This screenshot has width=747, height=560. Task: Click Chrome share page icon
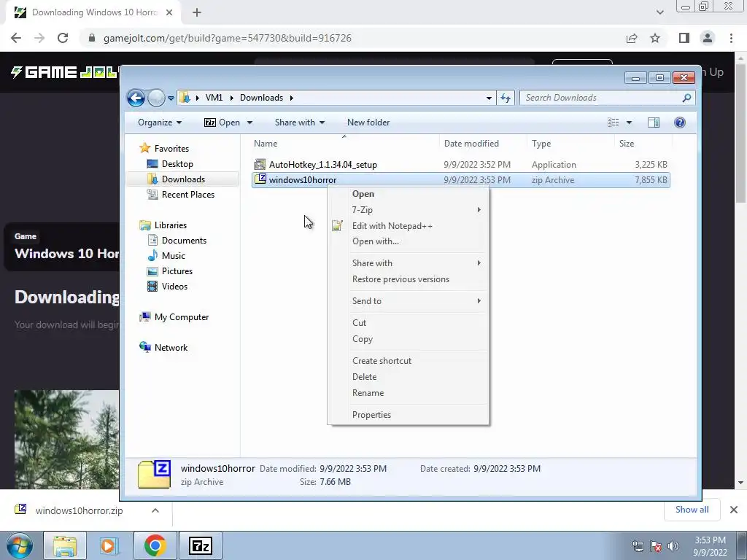[x=632, y=38]
